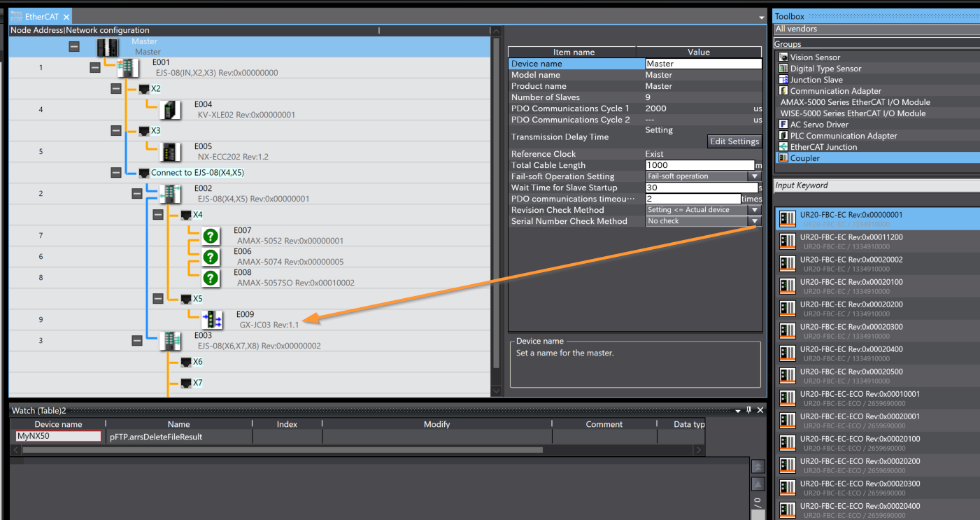Select the E004 KV-XLE02 device icon
The image size is (980, 520).
(x=170, y=110)
